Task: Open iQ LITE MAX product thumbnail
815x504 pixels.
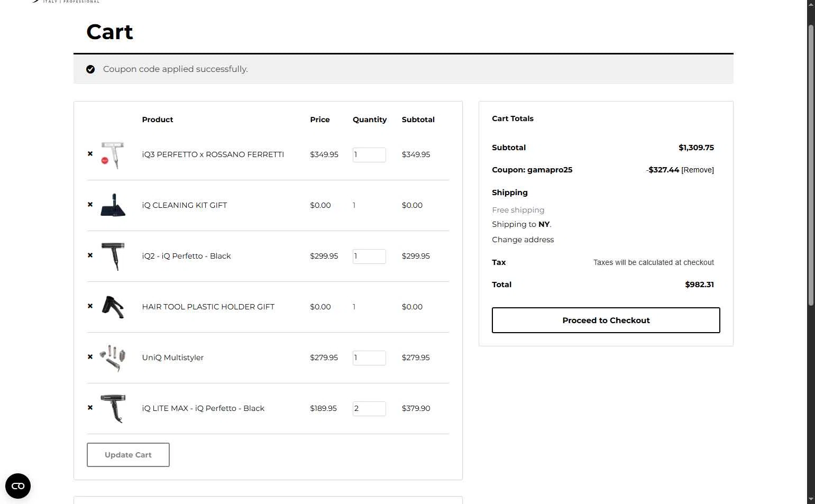Action: tap(113, 408)
